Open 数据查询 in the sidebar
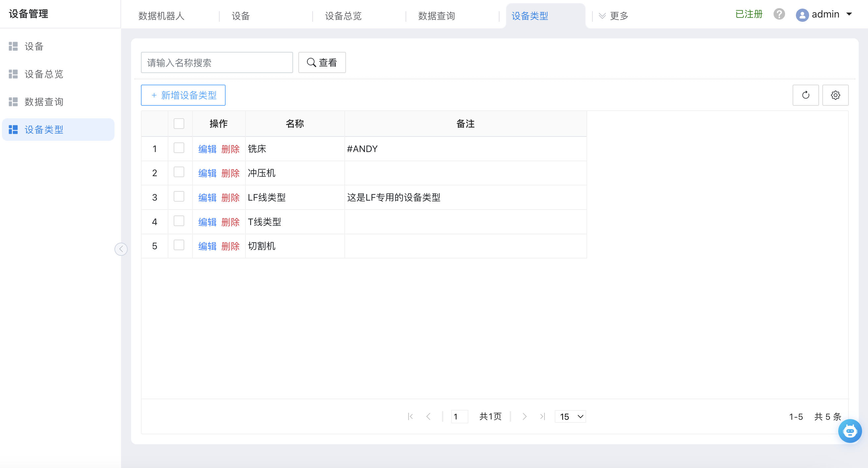Image resolution: width=868 pixels, height=468 pixels. 58,102
